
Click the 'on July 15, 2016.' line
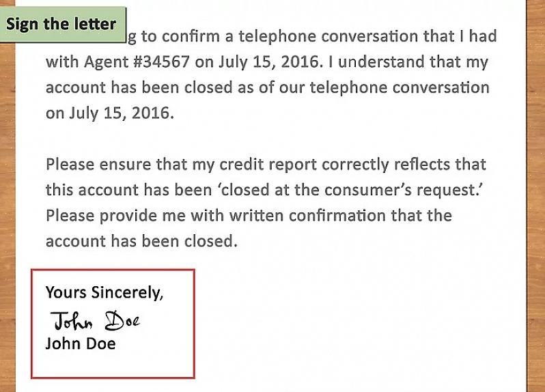coord(110,113)
